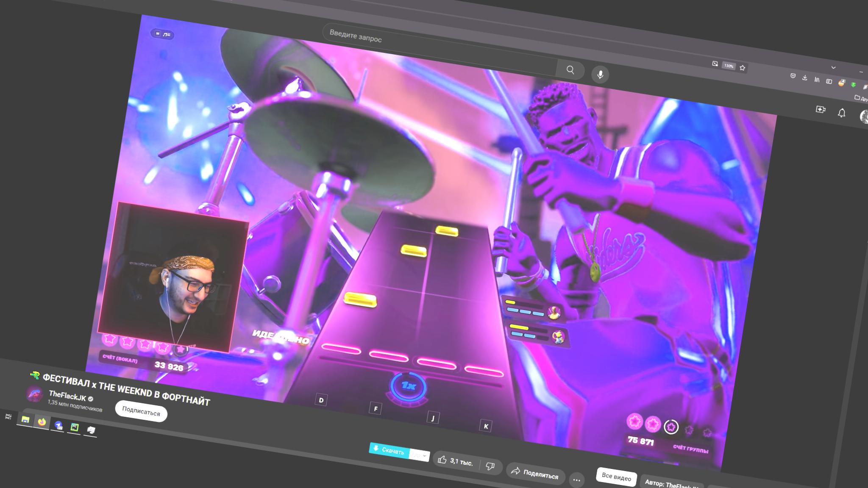Image resolution: width=868 pixels, height=488 pixels.
Task: Click the video title 'ФЕСТИВАЛ x THE WEEKND В ФОРТНАЙТ'
Action: [126, 389]
